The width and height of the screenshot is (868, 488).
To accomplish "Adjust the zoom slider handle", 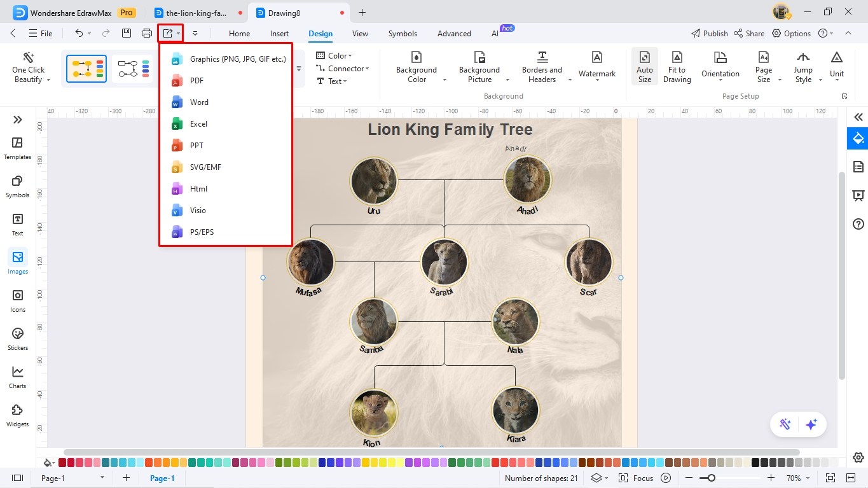I will click(711, 478).
